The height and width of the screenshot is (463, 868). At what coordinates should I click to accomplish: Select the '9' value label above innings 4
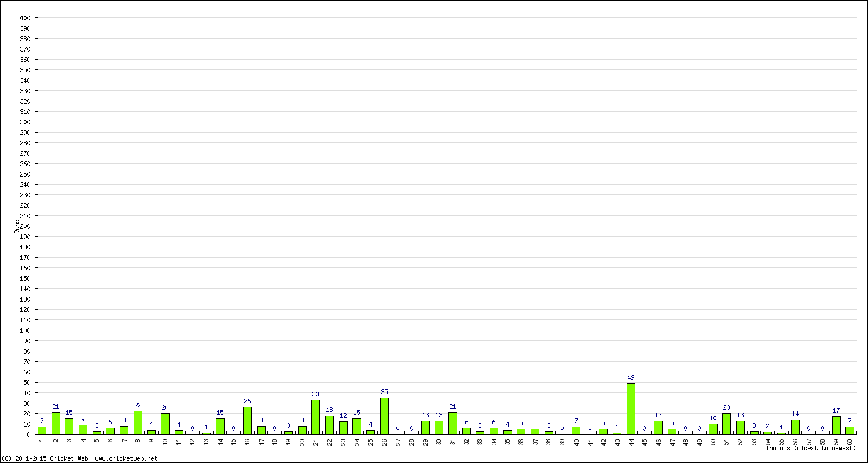[x=83, y=419]
